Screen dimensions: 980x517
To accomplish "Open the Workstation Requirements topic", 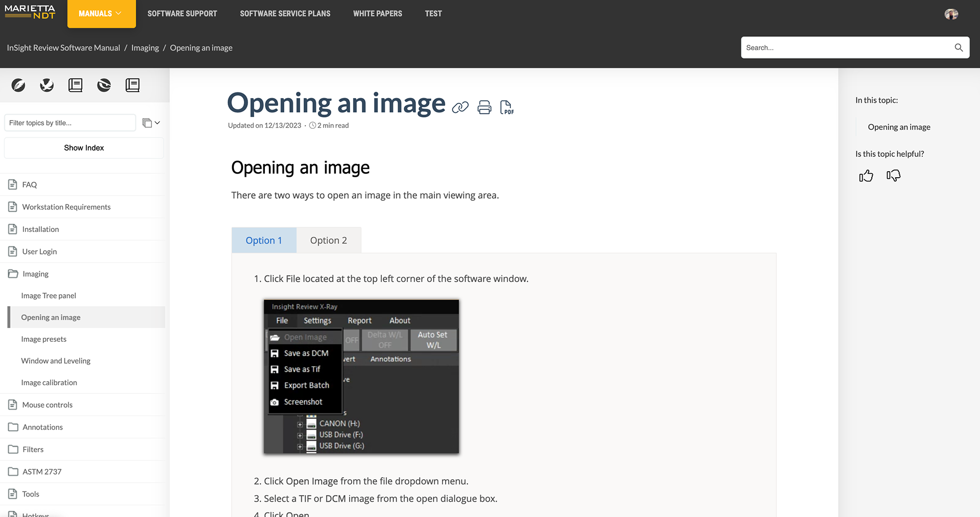I will [66, 207].
